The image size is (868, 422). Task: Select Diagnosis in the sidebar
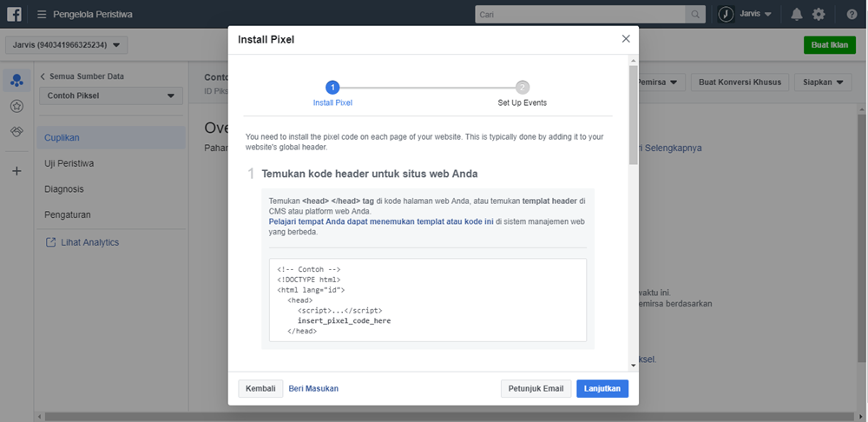pyautogui.click(x=111, y=188)
